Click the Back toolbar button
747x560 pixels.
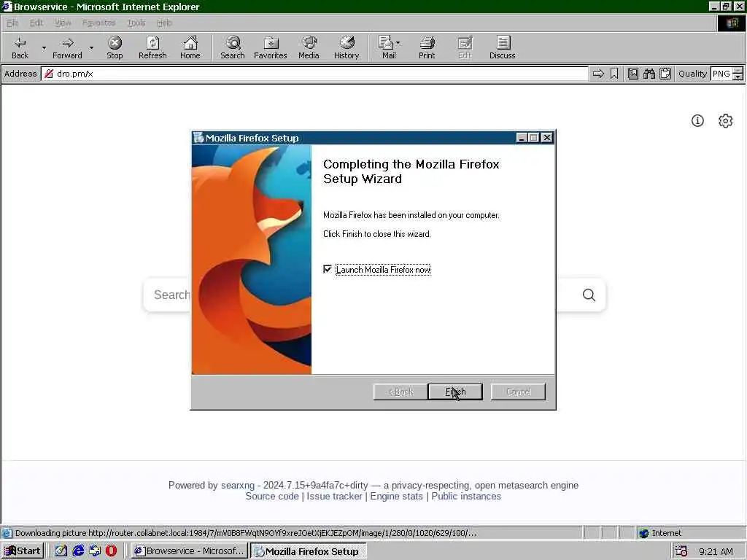[20, 47]
